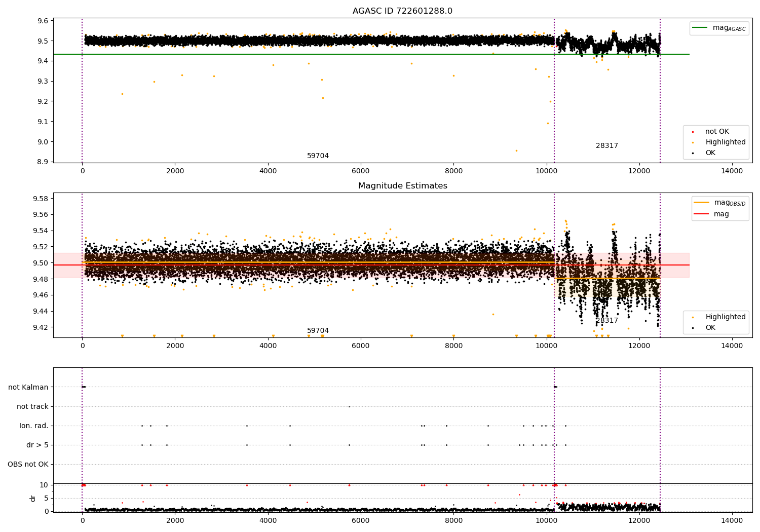Click 'Highlighted' in the middle plot legend
The width and height of the screenshot is (760, 532).
click(x=725, y=317)
